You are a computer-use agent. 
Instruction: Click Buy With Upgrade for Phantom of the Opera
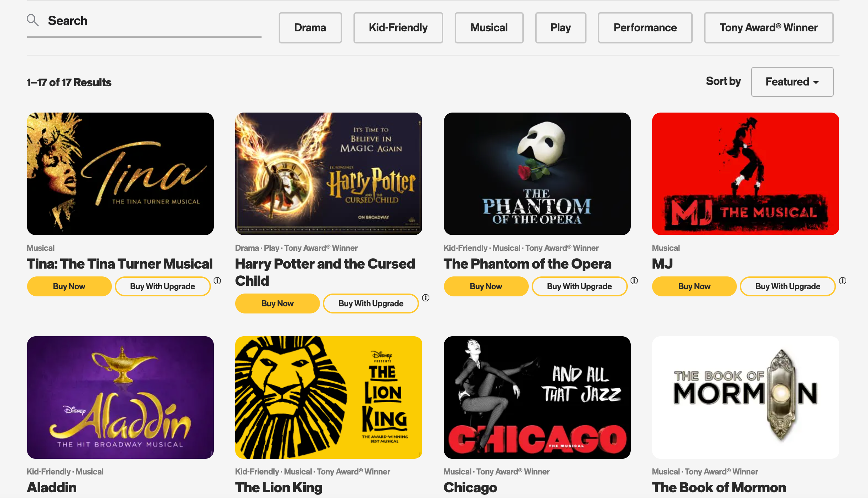[x=579, y=286]
